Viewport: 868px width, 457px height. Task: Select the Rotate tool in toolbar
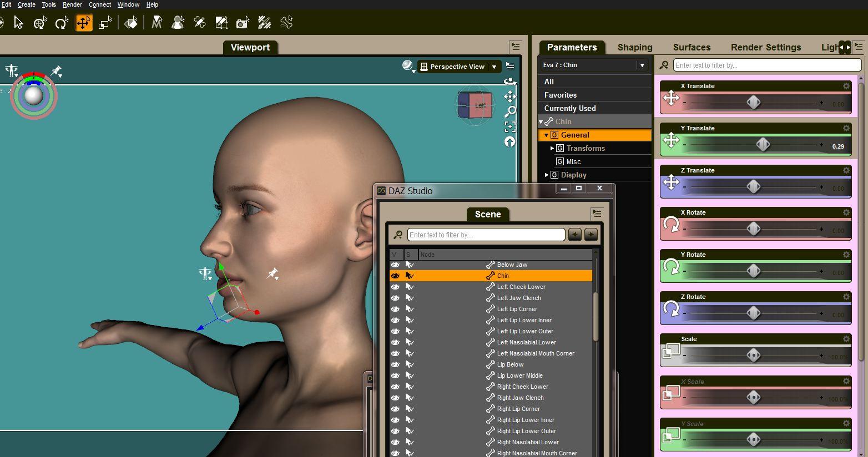point(62,23)
